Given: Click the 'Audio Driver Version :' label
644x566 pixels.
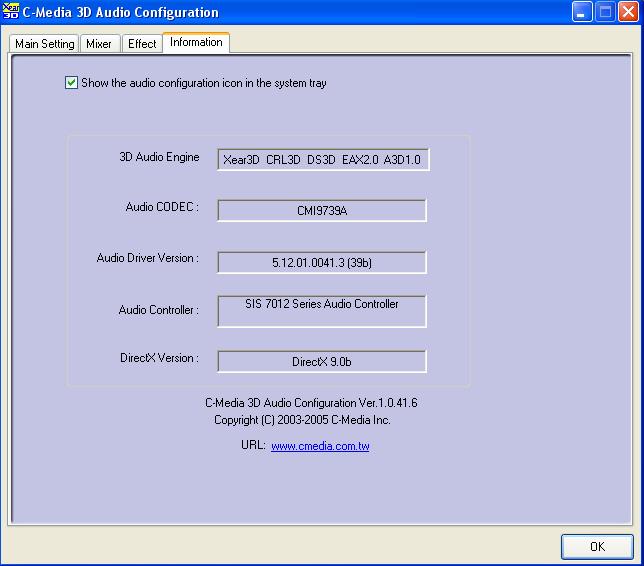Looking at the screenshot, I should [147, 258].
